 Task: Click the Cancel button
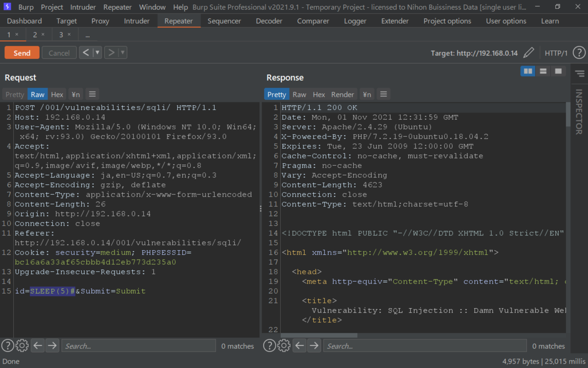tap(59, 53)
